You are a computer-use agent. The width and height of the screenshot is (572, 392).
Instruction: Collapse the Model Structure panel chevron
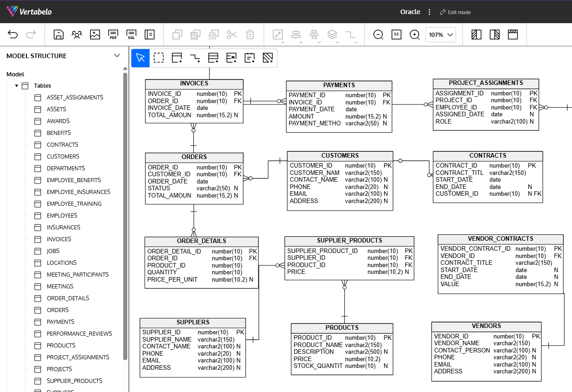pos(117,55)
